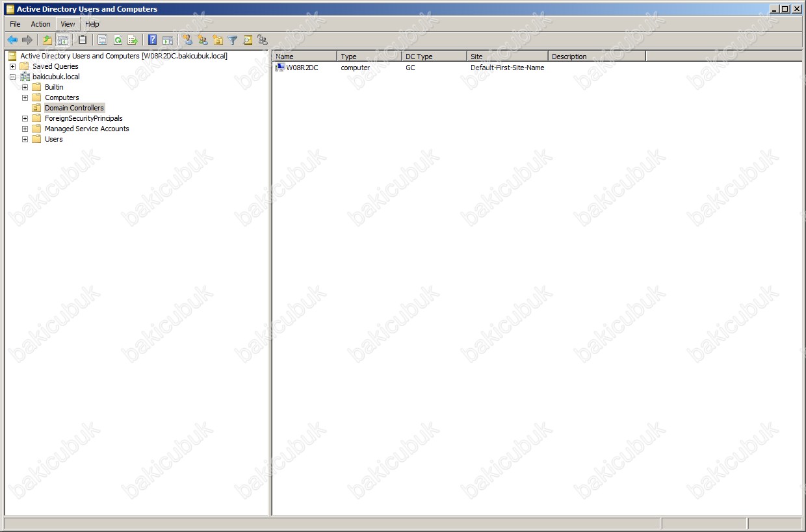This screenshot has width=806, height=532.
Task: Toggle Show/Hide Console Tree icon
Action: tap(63, 40)
